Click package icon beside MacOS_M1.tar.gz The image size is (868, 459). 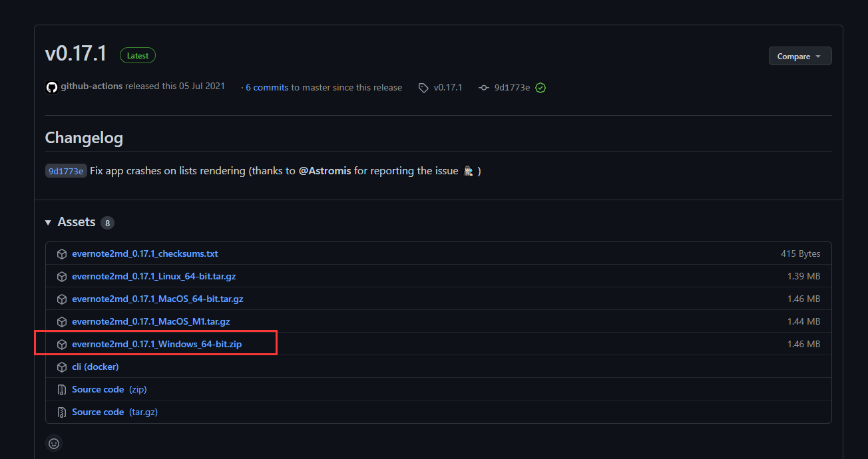pyautogui.click(x=62, y=322)
